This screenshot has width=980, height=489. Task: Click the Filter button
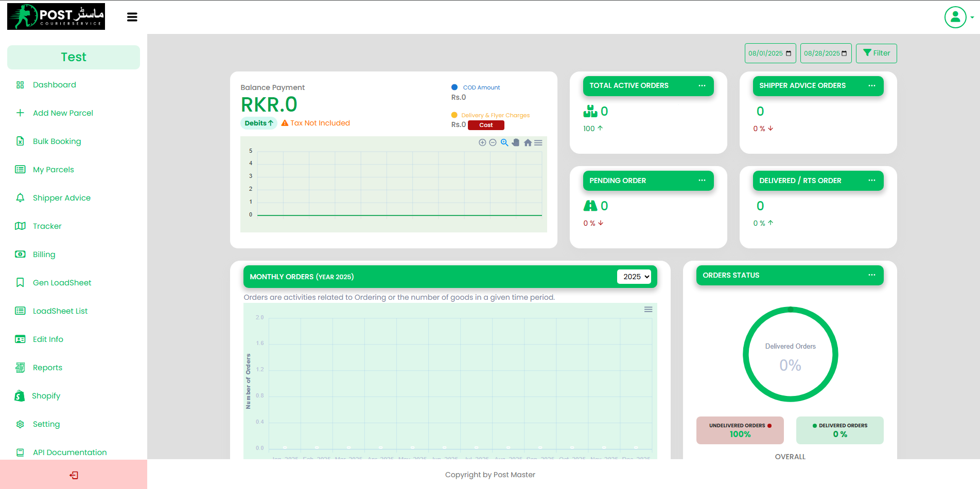click(876, 53)
